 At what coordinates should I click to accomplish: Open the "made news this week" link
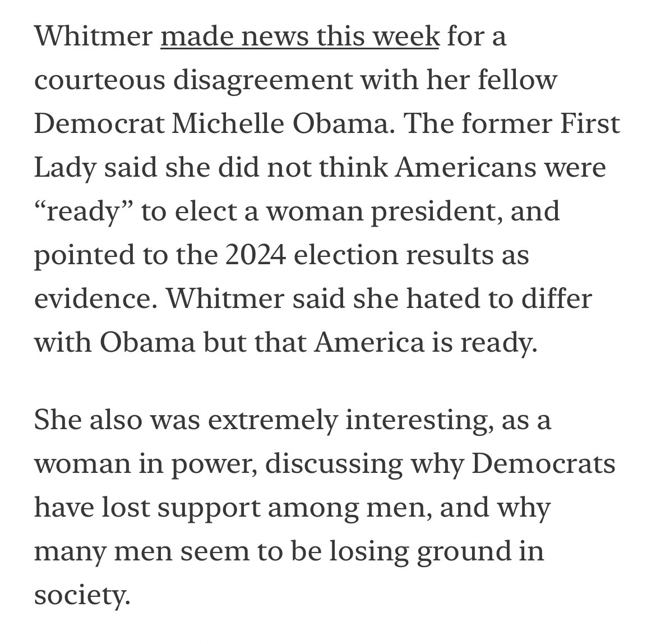pos(299,36)
